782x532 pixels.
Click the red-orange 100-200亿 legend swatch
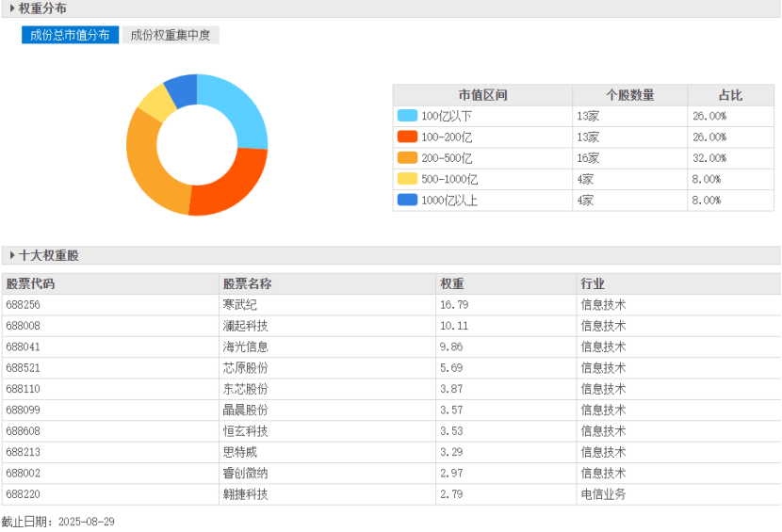point(407,137)
